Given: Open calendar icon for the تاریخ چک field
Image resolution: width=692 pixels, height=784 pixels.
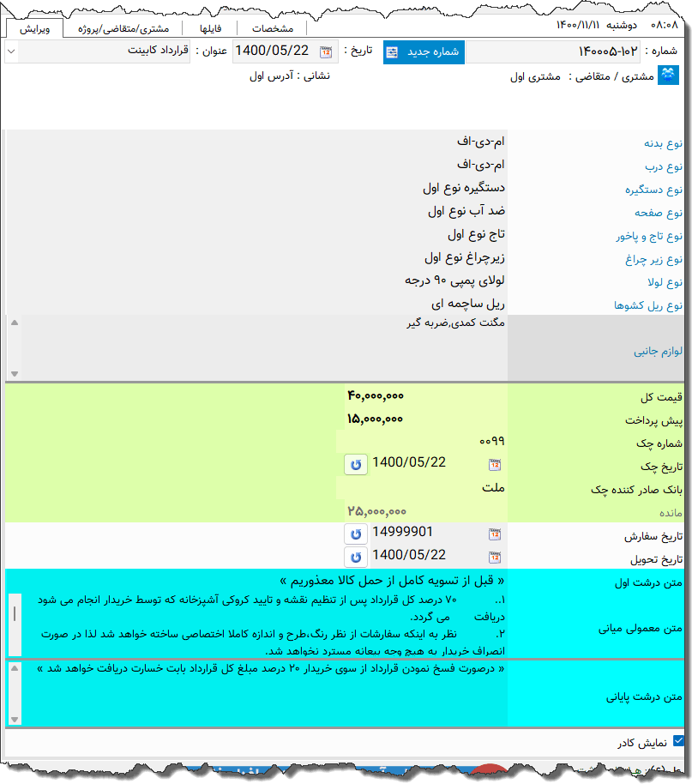Looking at the screenshot, I should pos(494,464).
